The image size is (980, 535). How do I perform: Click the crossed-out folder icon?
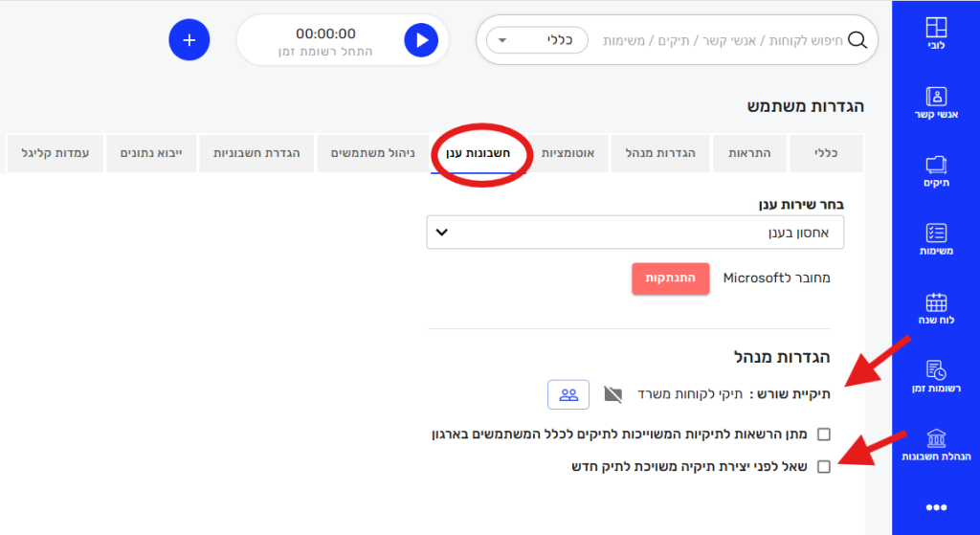coord(613,393)
